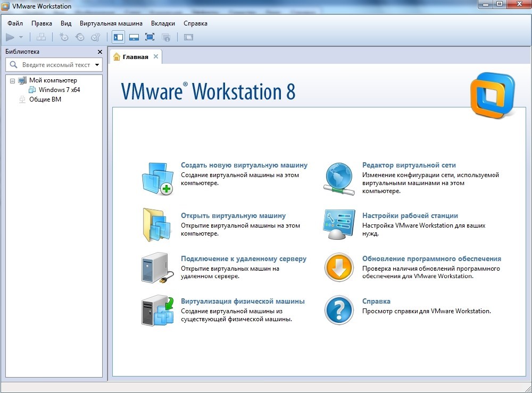Click the shared VMs icon beside Общие ВМ
The height and width of the screenshot is (393, 532).
pyautogui.click(x=22, y=99)
